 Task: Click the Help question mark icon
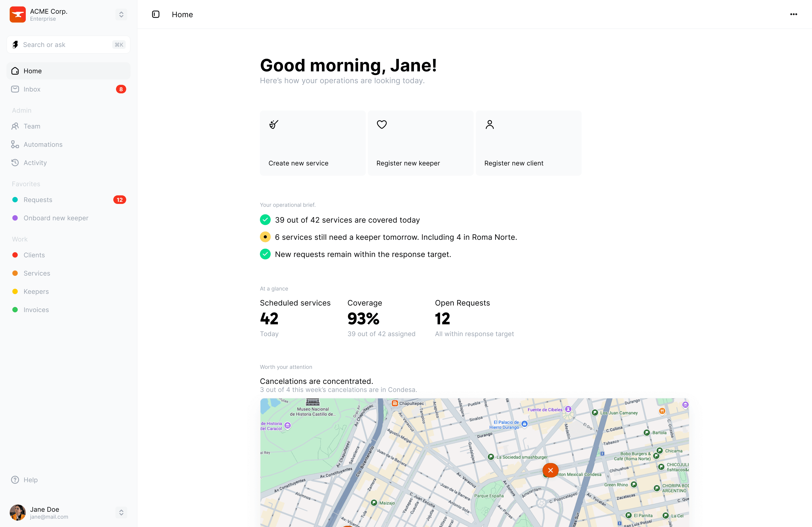click(15, 480)
